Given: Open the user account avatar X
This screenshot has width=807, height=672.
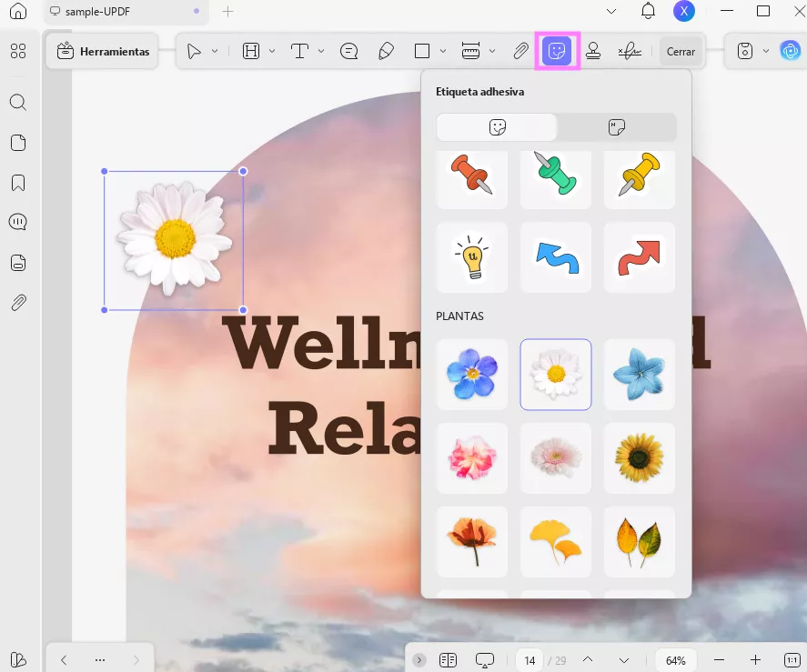Looking at the screenshot, I should coord(684,11).
